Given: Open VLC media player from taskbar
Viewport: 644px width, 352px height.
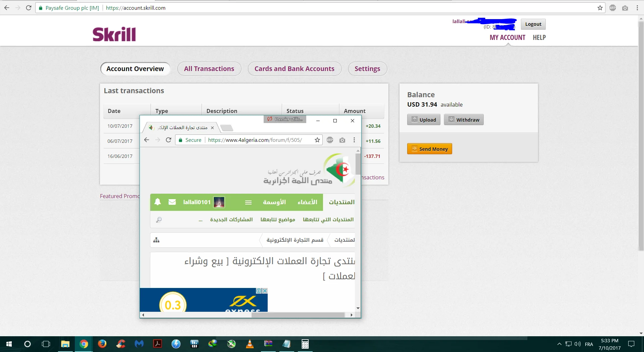Looking at the screenshot, I should tap(250, 344).
